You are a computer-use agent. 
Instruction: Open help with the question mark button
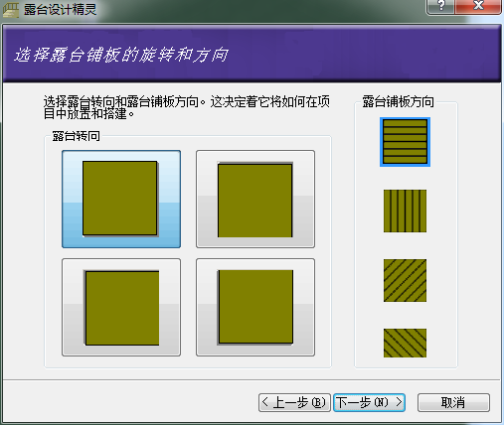tap(440, 7)
